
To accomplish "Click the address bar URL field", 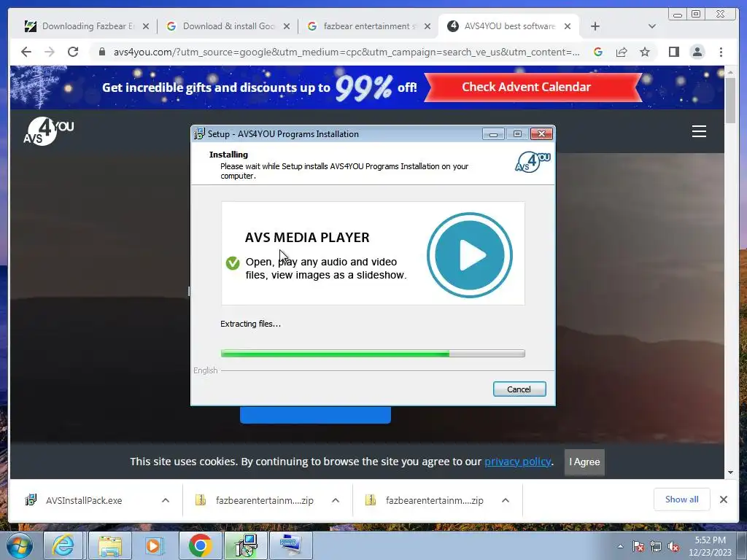I will [347, 52].
